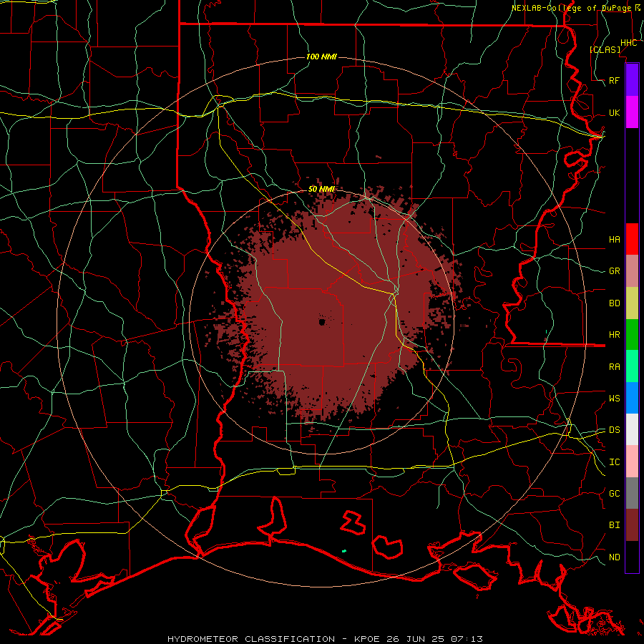Click the BD yellow legend swatch

632,303
